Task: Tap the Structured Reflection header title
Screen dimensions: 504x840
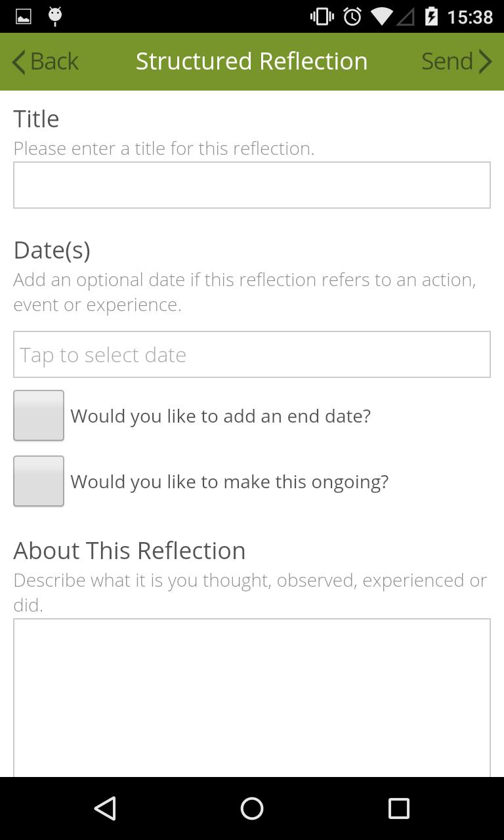Action: [252, 62]
